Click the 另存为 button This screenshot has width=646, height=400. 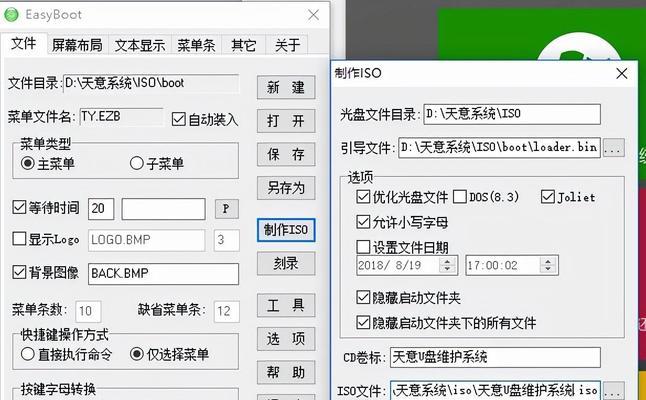point(286,188)
